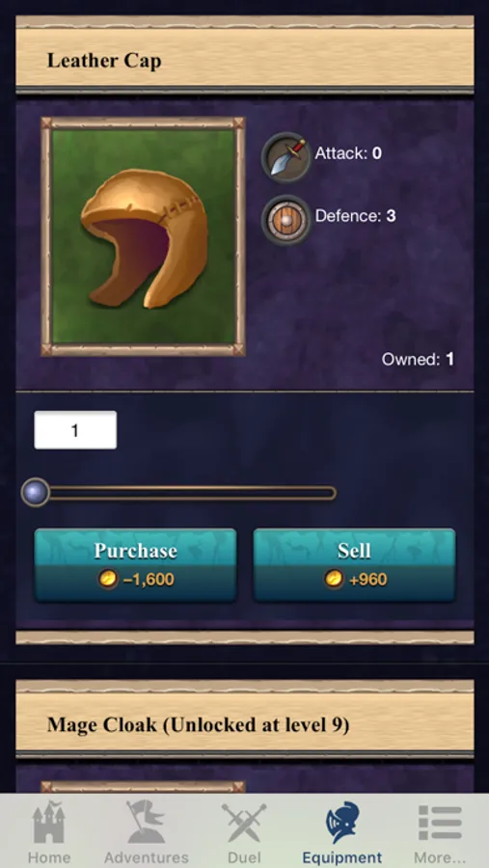The height and width of the screenshot is (868, 489).
Task: Open the Home castle tab
Action: pos(49,832)
